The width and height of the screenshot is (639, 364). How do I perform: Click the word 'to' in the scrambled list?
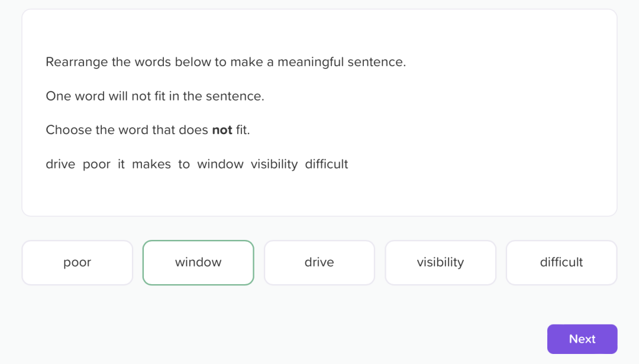184,164
